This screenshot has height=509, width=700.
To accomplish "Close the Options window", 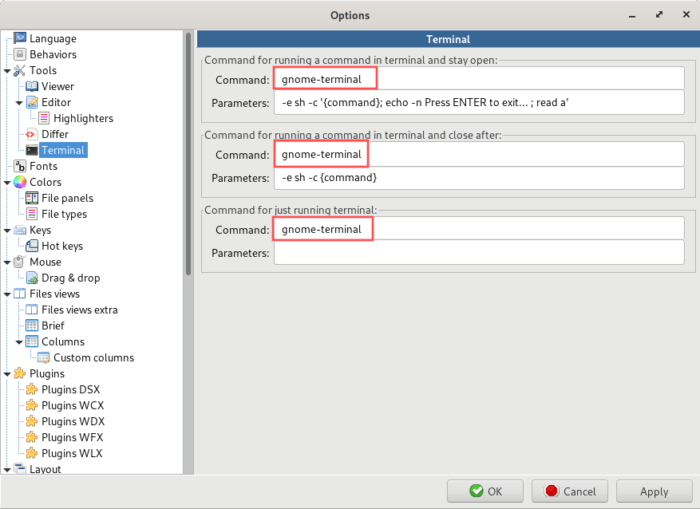I will [686, 15].
